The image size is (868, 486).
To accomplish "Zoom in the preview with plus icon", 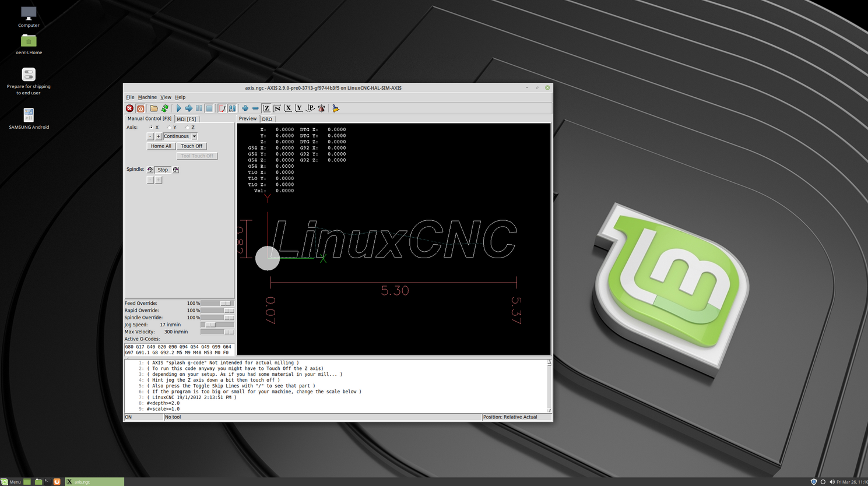I will 245,108.
